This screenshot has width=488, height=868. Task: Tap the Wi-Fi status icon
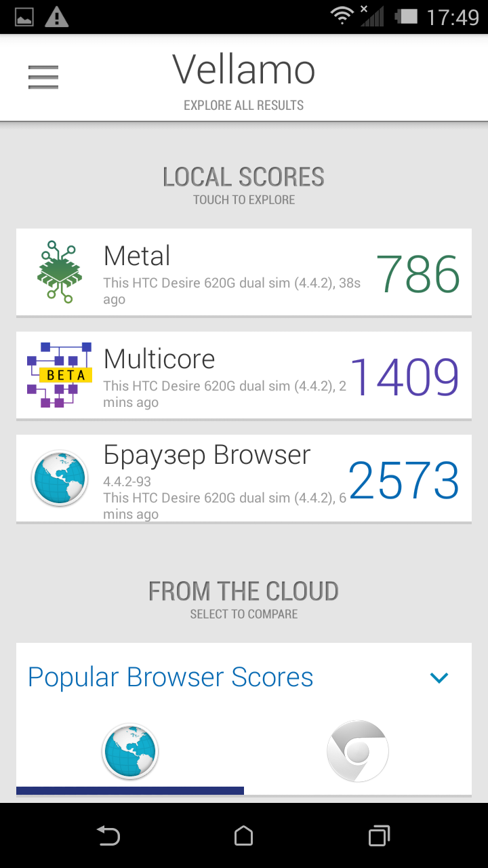coord(343,16)
